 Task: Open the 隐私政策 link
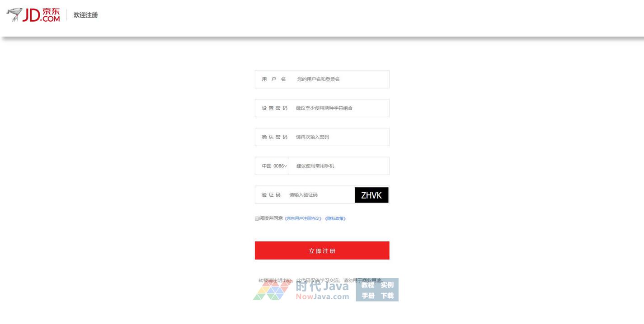click(x=335, y=218)
